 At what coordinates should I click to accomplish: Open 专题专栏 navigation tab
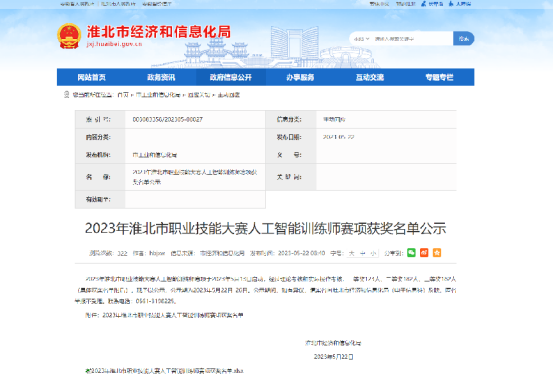pyautogui.click(x=440, y=77)
